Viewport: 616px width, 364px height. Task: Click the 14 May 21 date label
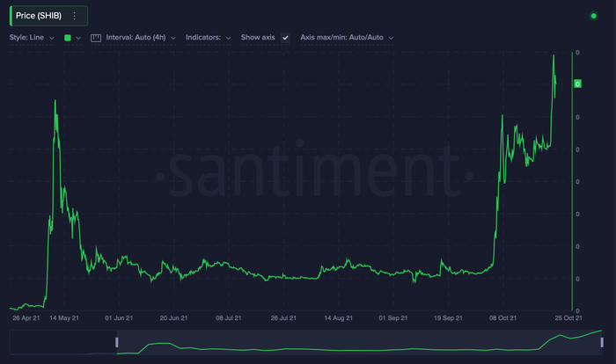click(64, 318)
